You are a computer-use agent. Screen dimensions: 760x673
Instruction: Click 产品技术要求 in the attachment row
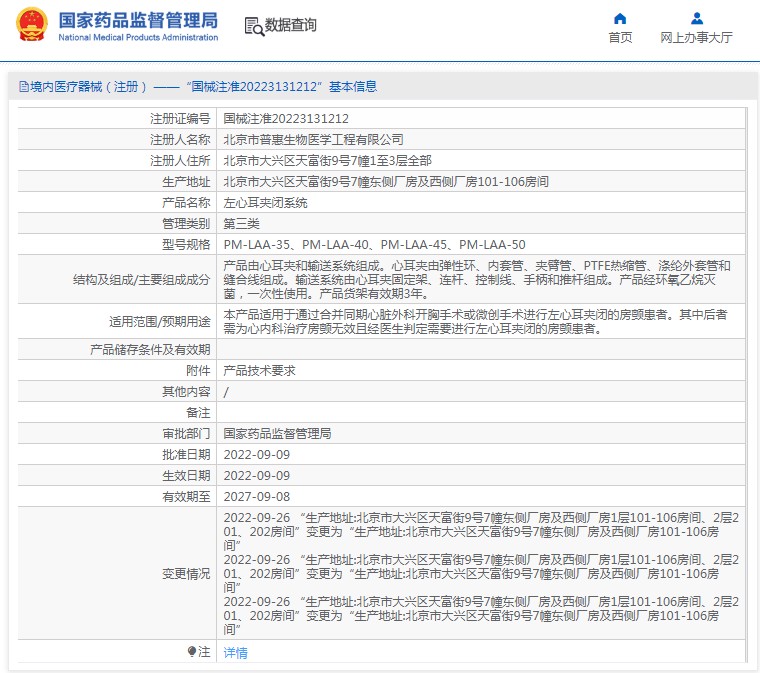click(x=260, y=371)
